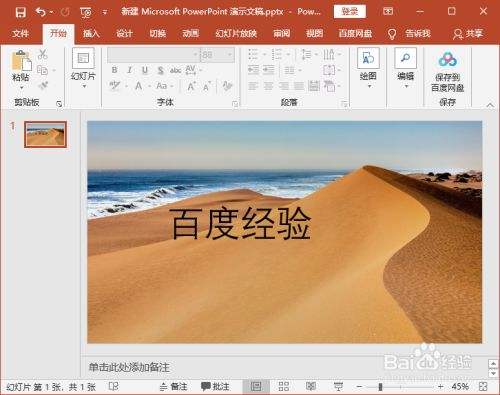Click the font color A icon
500x395 pixels.
[x=138, y=86]
